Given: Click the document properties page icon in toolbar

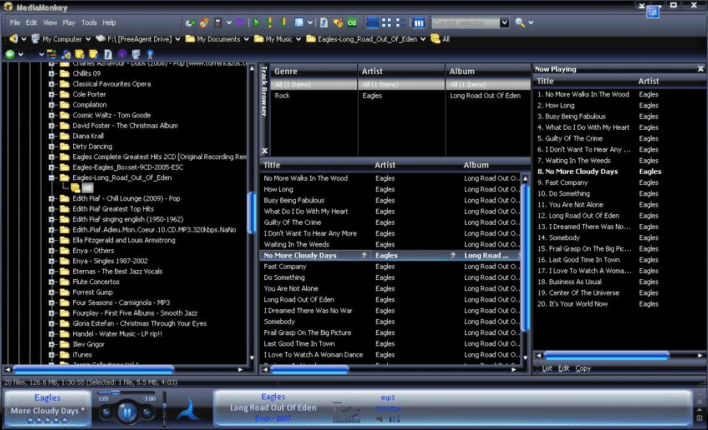Looking at the screenshot, I should coord(324,23).
